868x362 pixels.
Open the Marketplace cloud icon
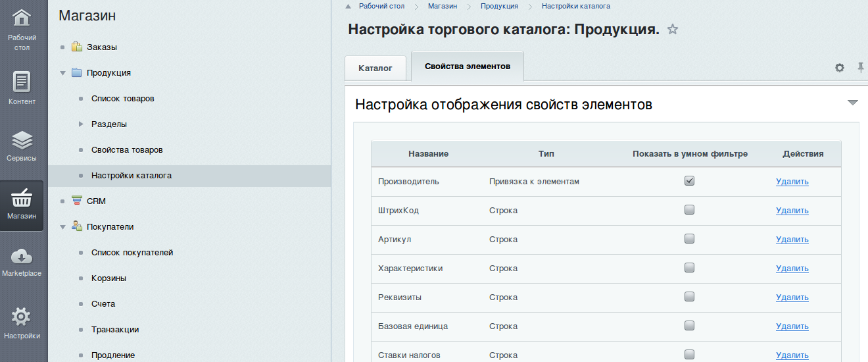(22, 256)
